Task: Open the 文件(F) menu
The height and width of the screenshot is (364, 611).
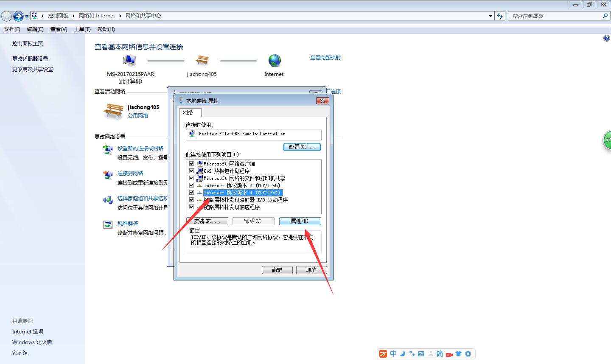Action: pyautogui.click(x=12, y=29)
